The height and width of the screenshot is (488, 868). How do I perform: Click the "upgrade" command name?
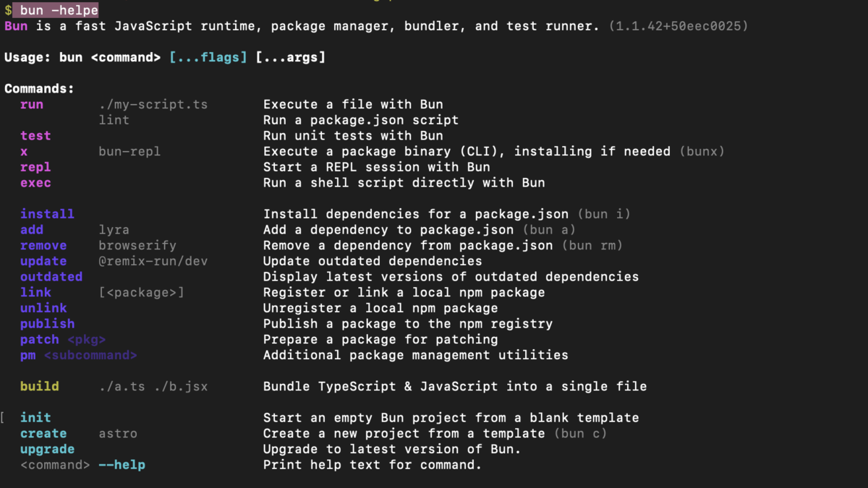coord(47,449)
